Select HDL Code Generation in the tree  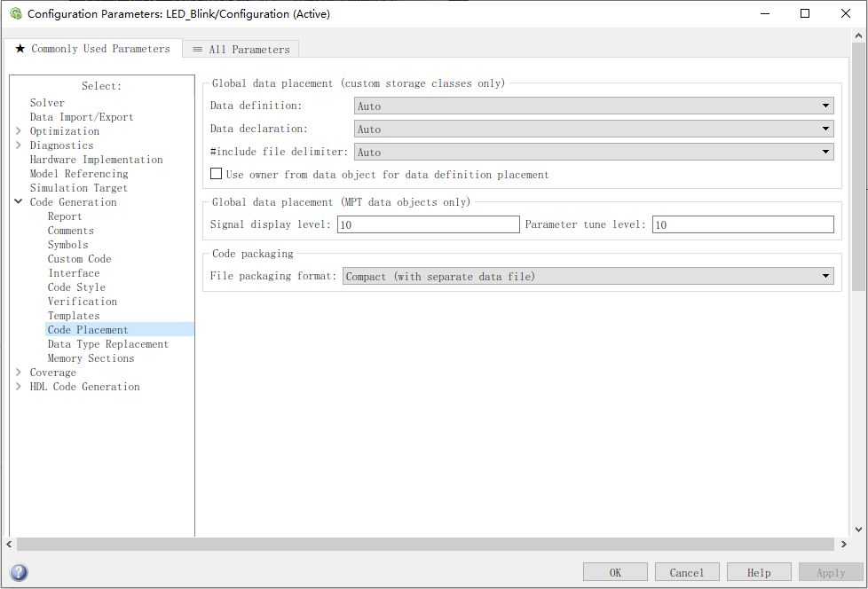click(x=84, y=387)
